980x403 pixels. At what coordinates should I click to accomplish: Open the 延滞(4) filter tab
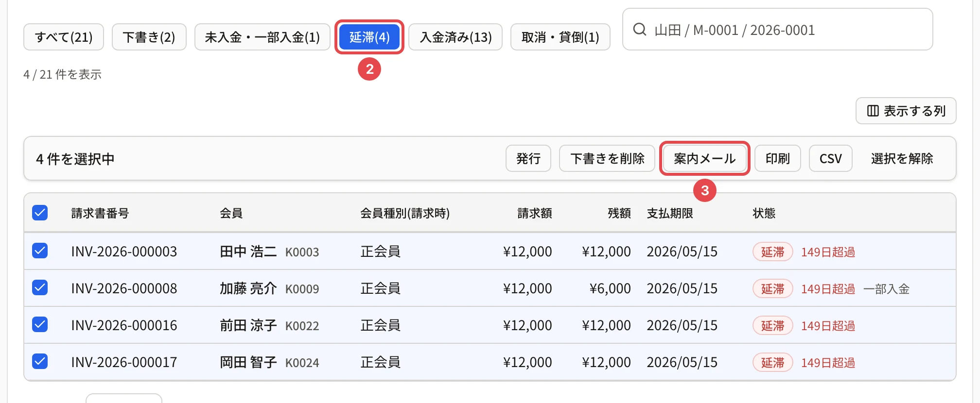coord(369,37)
